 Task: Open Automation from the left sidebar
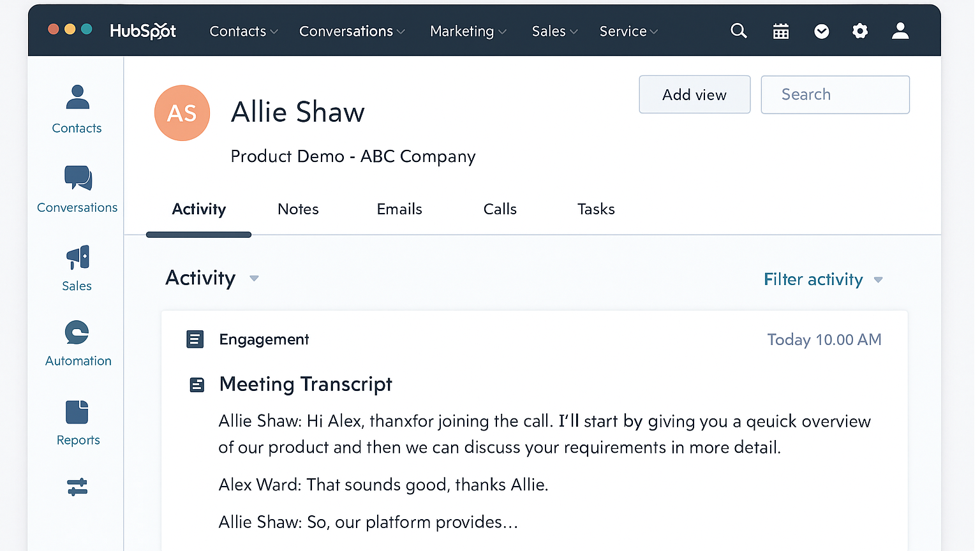77,332
